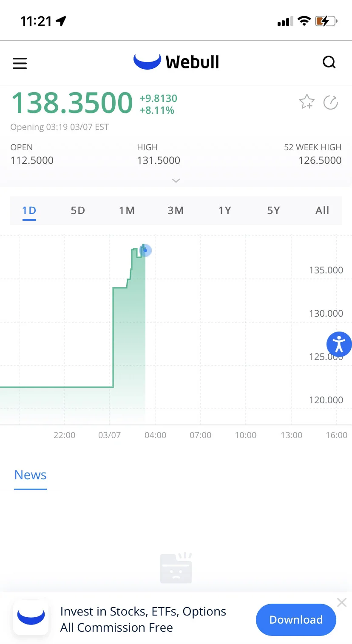
Task: Tap the circular share arrow icon
Action: pos(331,102)
